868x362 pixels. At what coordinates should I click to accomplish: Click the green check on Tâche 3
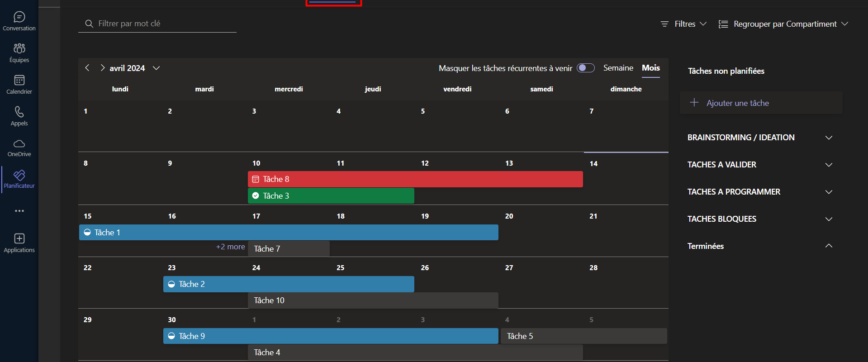256,195
